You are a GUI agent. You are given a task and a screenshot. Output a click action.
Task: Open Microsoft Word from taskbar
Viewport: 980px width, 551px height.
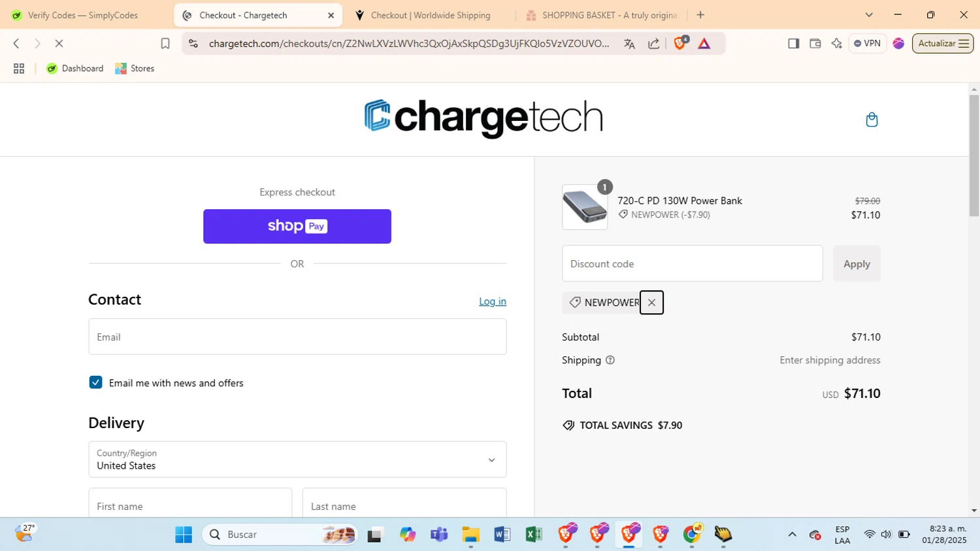coord(502,535)
